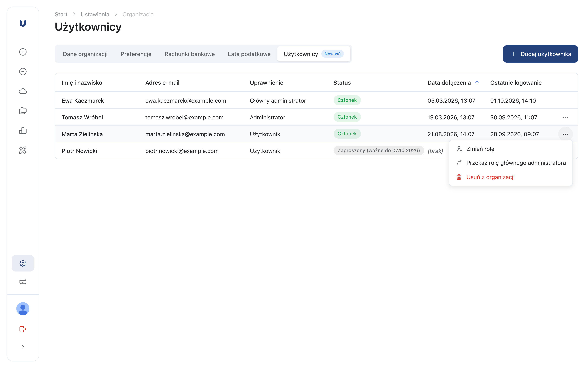Click the Status column header
The height and width of the screenshot is (368, 588).
coord(342,83)
